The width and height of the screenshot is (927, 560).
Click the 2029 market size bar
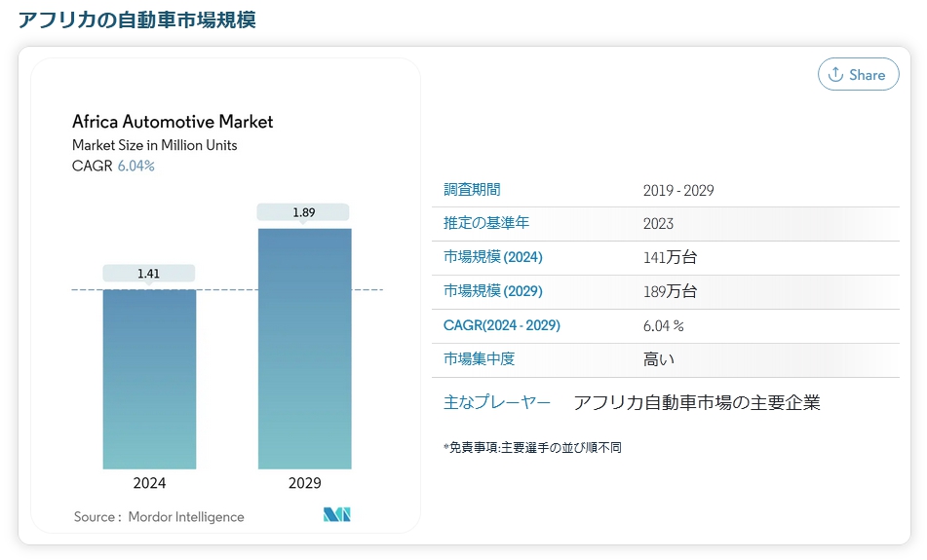point(304,349)
